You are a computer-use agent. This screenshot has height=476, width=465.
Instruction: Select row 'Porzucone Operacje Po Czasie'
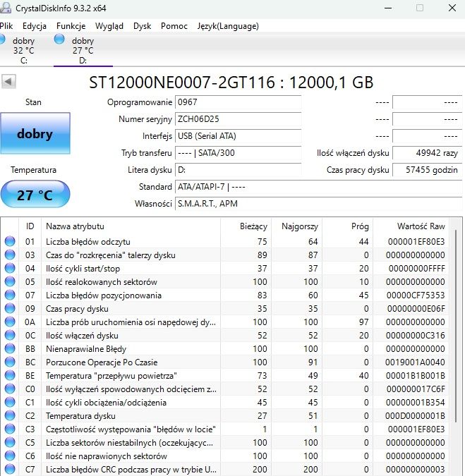[x=225, y=362]
